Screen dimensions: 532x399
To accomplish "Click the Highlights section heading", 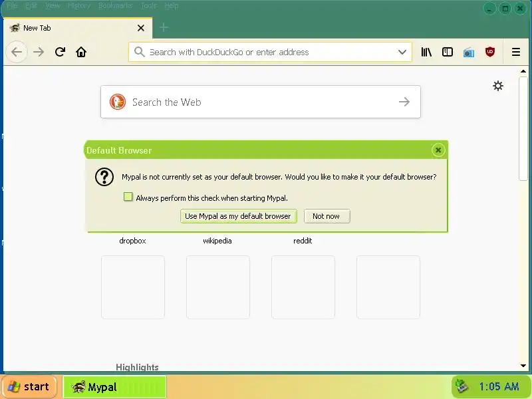I will click(x=137, y=367).
